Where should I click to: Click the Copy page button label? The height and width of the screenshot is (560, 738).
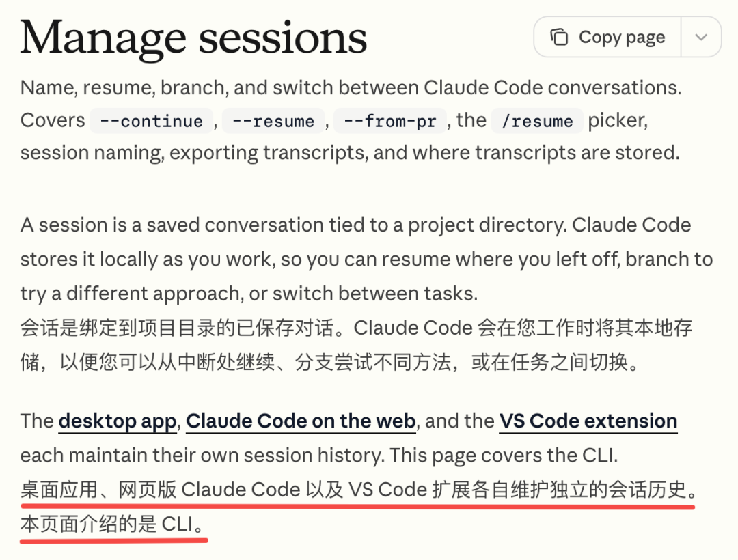tap(622, 37)
